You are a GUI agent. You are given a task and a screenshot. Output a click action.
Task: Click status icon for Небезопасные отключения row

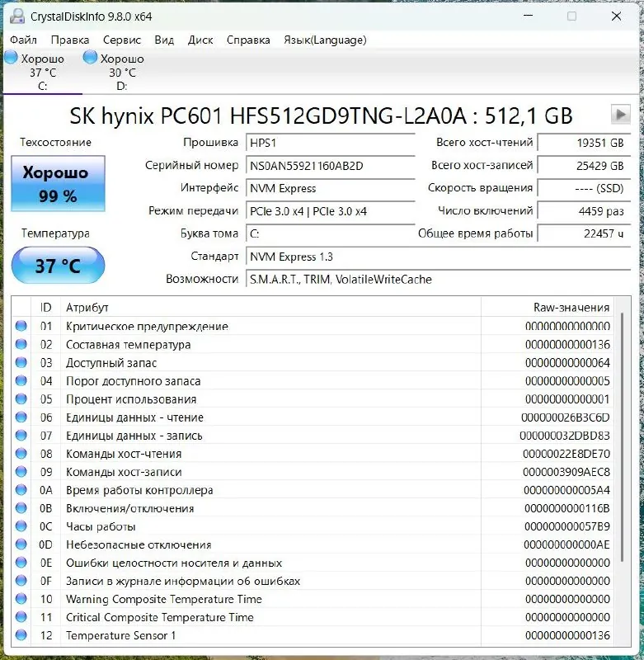coord(21,544)
